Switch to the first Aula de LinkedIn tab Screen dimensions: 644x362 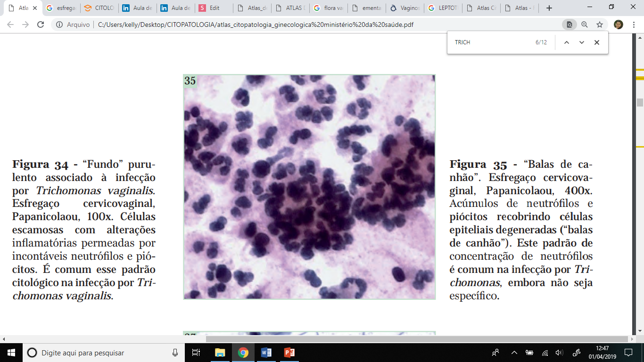tap(137, 8)
